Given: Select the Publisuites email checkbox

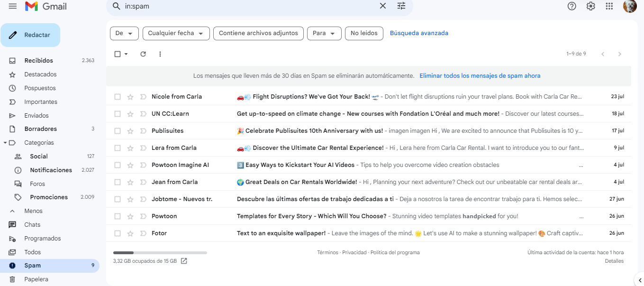Looking at the screenshot, I should point(118,131).
